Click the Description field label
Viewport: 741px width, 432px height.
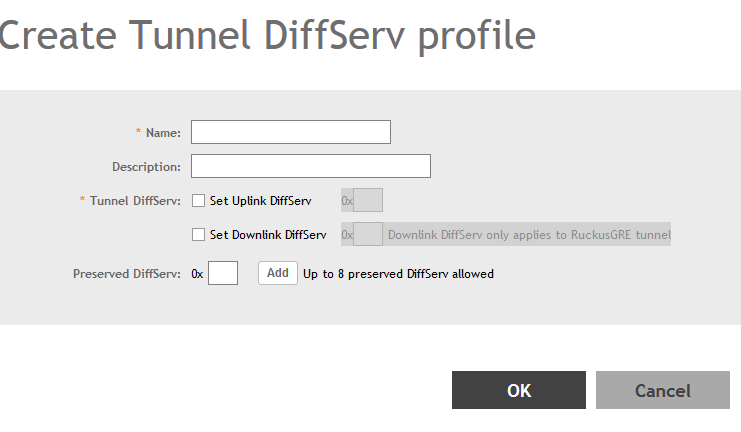[x=146, y=166]
